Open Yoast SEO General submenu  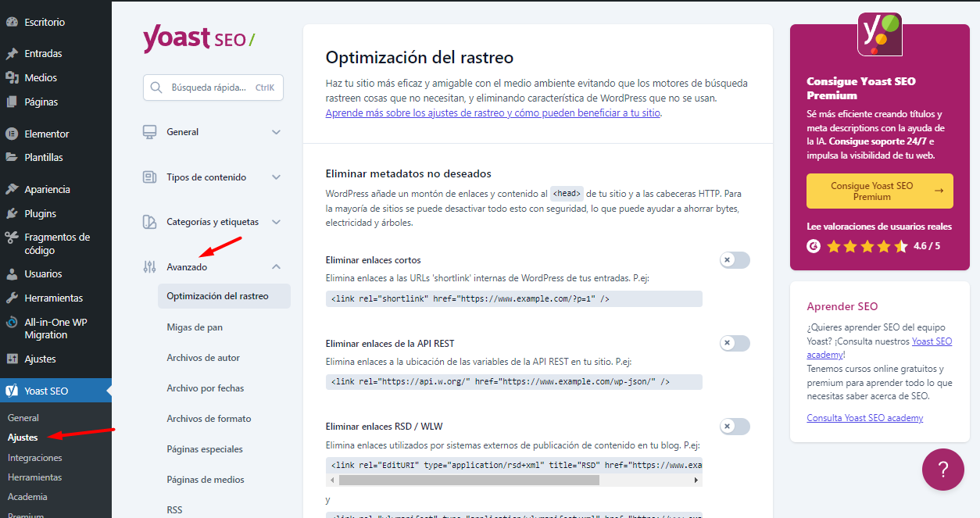pyautogui.click(x=23, y=418)
